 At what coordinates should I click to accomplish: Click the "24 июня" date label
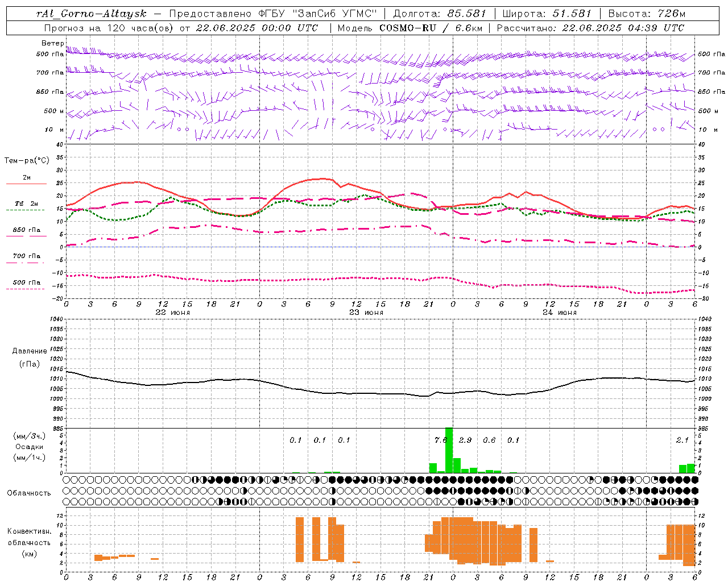click(560, 313)
